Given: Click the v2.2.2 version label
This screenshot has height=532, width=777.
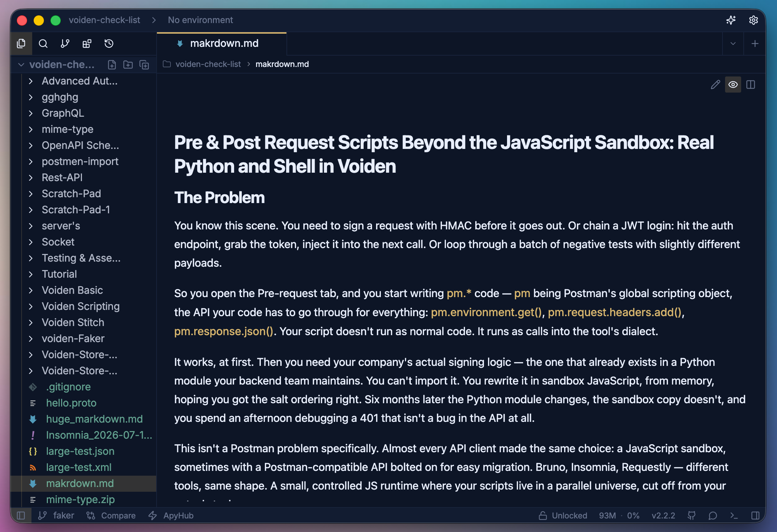Looking at the screenshot, I should click(x=663, y=516).
